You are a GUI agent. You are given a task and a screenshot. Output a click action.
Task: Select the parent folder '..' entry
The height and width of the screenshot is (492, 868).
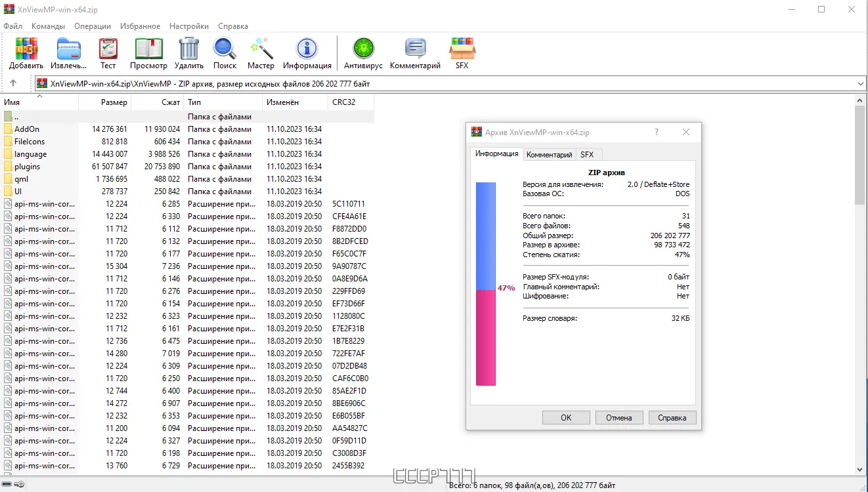pyautogui.click(x=188, y=117)
